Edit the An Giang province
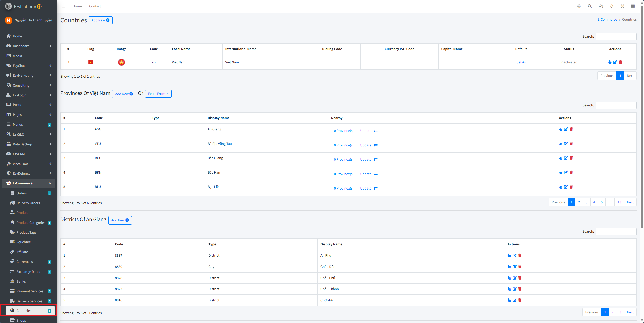644x323 pixels. (566, 129)
